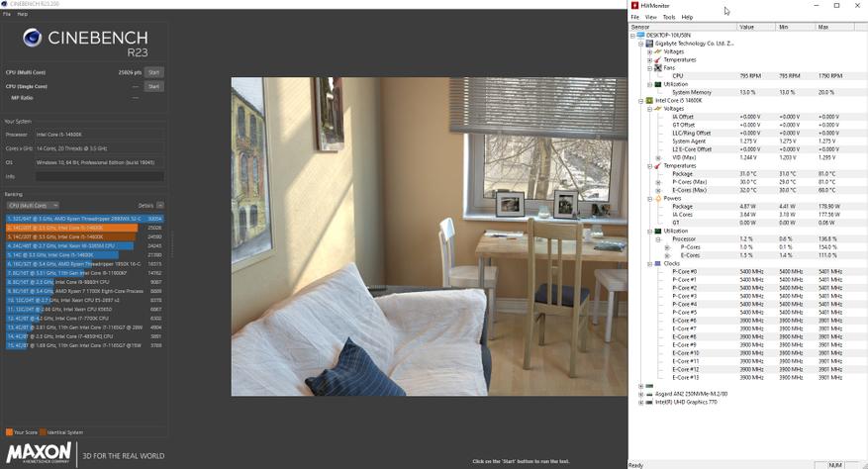Select the DESKTOP-10U58N computer icon
Image resolution: width=868 pixels, height=469 pixels.
click(641, 35)
